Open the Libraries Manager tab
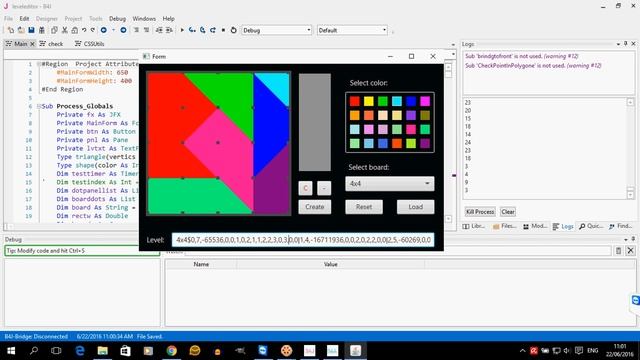 (x=474, y=226)
